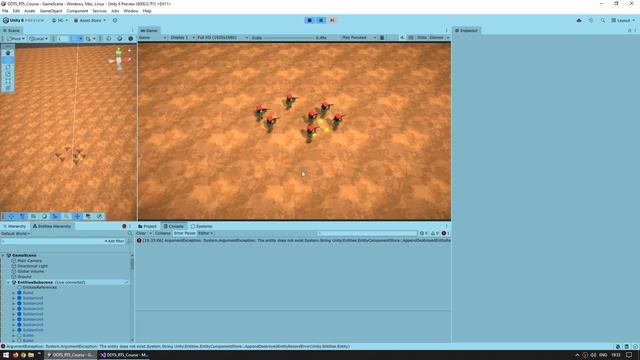The width and height of the screenshot is (640, 360).
Task: Click the global search magnifier icon
Action: (x=602, y=20)
